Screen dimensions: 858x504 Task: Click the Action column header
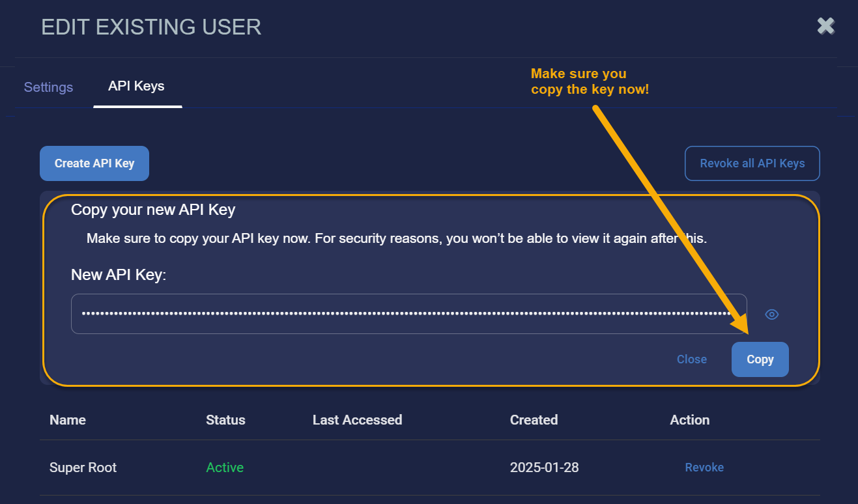point(689,420)
